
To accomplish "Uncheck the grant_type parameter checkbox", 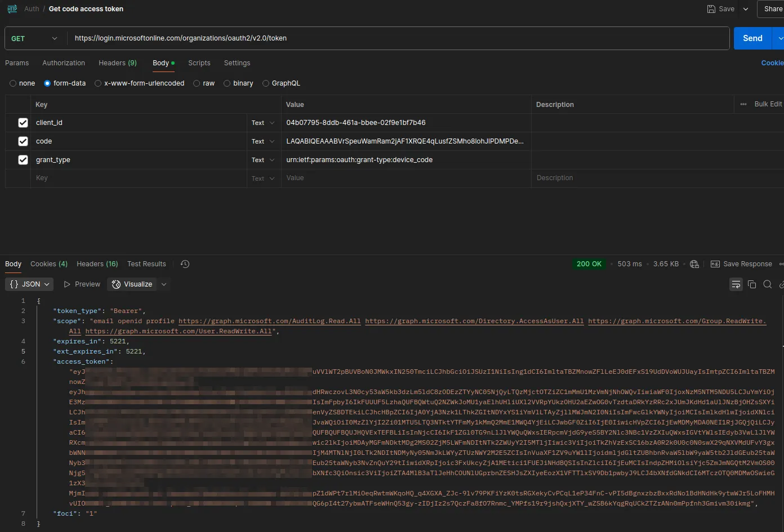I will point(23,160).
